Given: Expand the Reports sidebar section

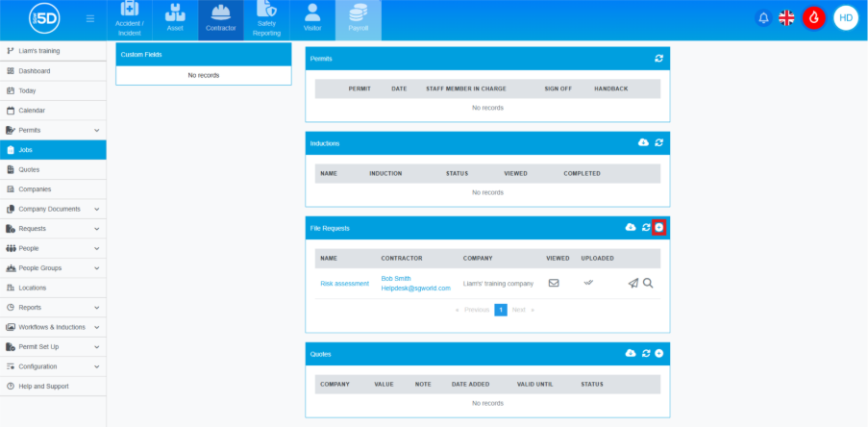Looking at the screenshot, I should tap(96, 308).
